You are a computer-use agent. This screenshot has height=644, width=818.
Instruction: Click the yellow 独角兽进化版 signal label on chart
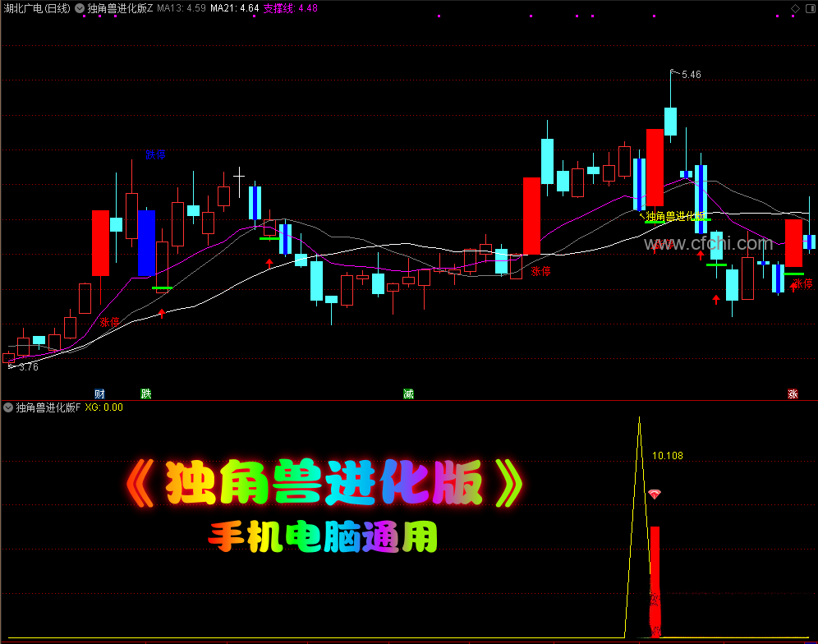coord(676,216)
